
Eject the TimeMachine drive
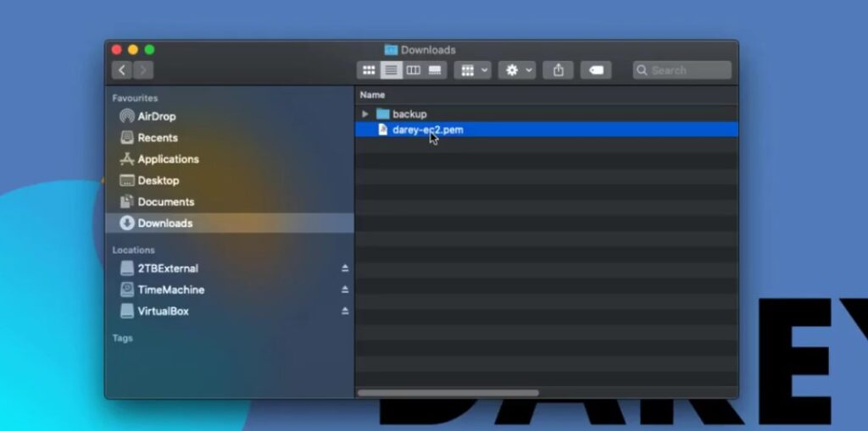click(x=345, y=290)
